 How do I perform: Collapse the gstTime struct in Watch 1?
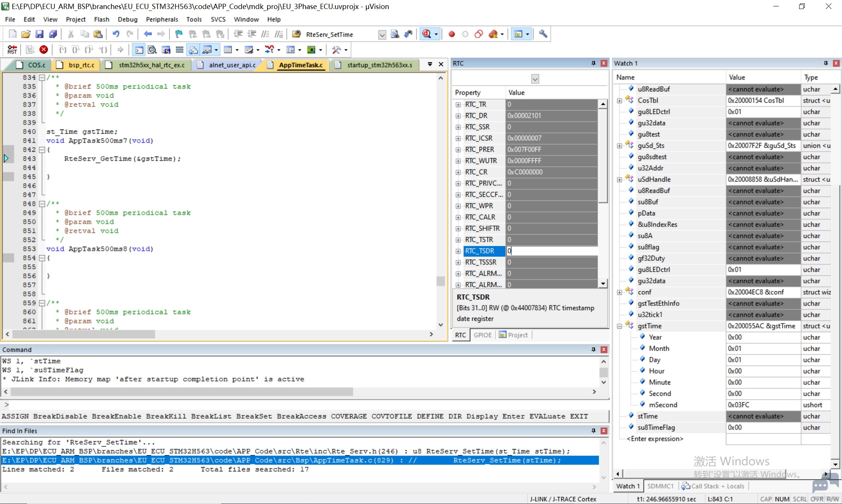tap(619, 326)
